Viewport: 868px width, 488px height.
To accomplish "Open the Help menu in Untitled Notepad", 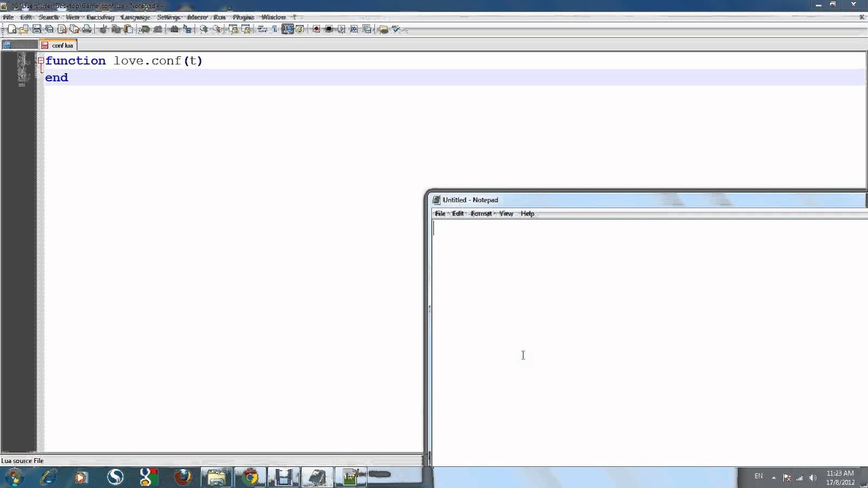I will click(x=528, y=213).
